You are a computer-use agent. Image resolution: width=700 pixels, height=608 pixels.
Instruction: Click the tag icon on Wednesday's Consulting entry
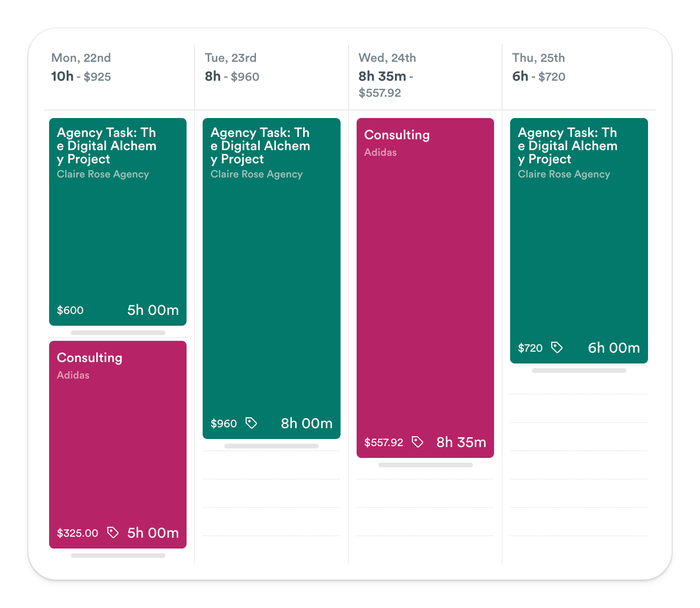pos(418,442)
